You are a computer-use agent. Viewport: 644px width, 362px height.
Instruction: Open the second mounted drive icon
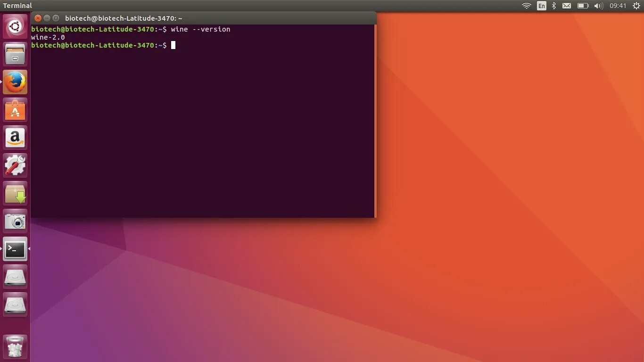coord(15,304)
